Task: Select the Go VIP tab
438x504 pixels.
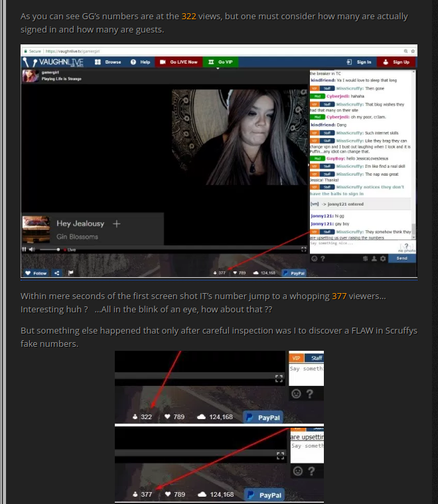Action: pyautogui.click(x=220, y=62)
